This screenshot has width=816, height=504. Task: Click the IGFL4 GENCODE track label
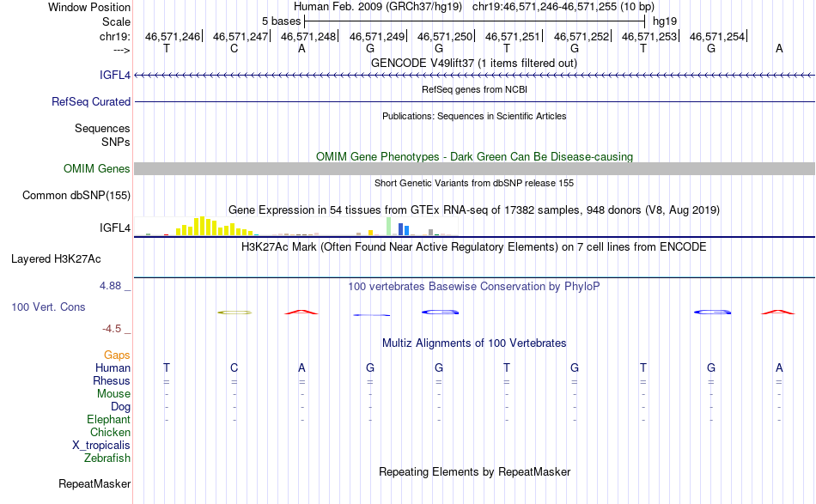[115, 75]
